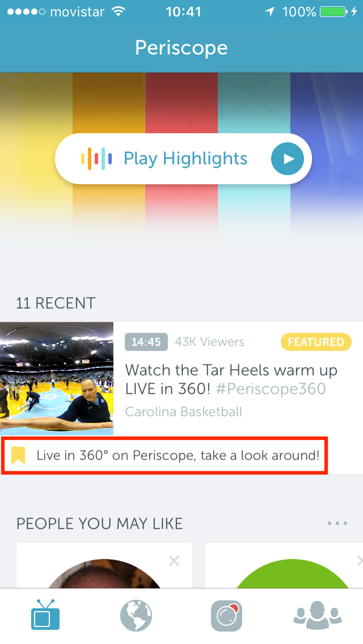Tap the yellow bookmark icon
This screenshot has height=644, width=363.
click(x=18, y=455)
